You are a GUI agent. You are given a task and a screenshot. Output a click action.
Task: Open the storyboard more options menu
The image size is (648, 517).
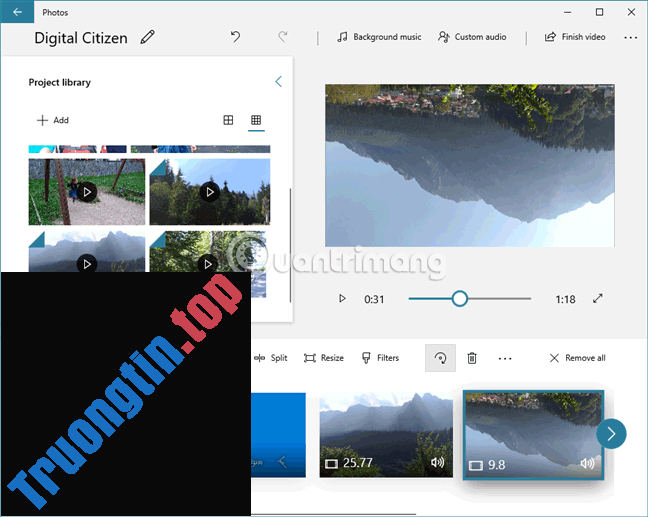[505, 358]
